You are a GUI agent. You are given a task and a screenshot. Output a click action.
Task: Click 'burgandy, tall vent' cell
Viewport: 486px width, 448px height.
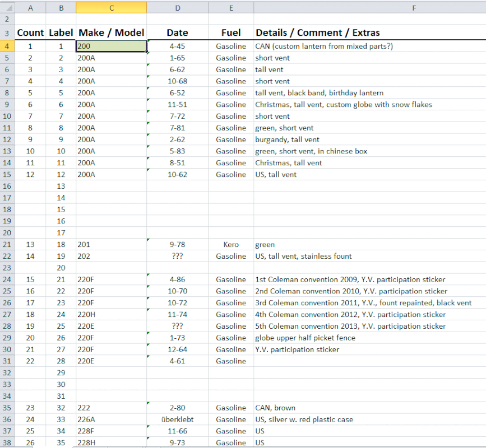point(370,139)
